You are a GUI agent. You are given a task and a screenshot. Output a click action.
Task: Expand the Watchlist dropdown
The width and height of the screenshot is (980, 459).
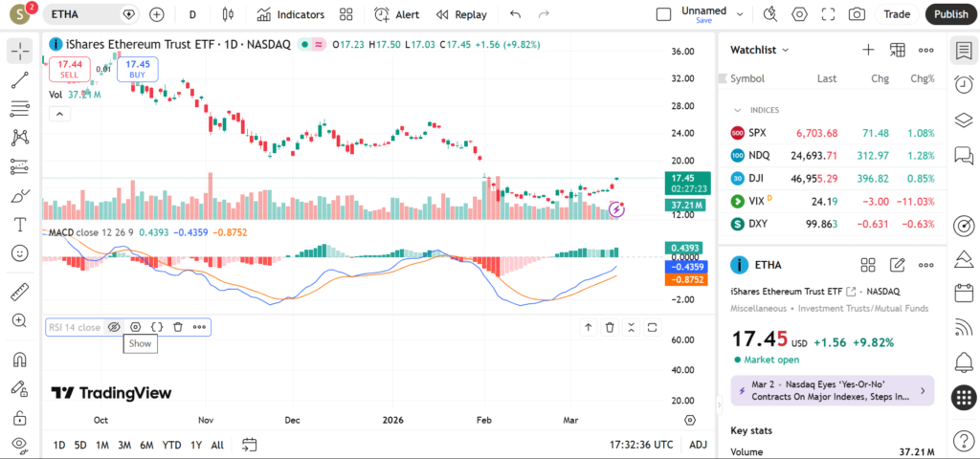760,50
